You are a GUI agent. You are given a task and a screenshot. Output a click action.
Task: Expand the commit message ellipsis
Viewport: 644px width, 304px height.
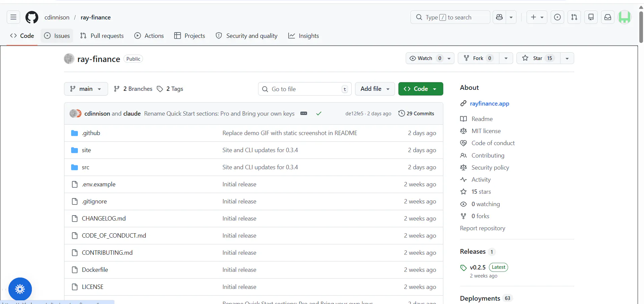click(304, 113)
